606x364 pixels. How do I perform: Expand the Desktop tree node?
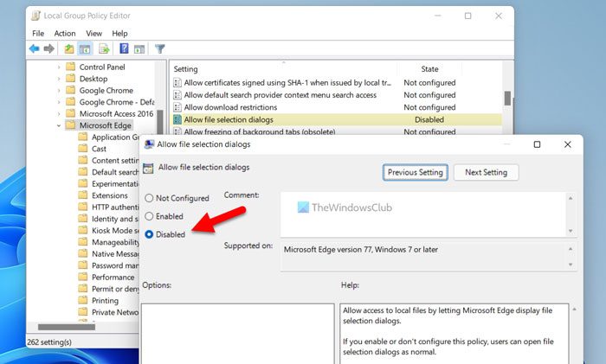[59, 79]
